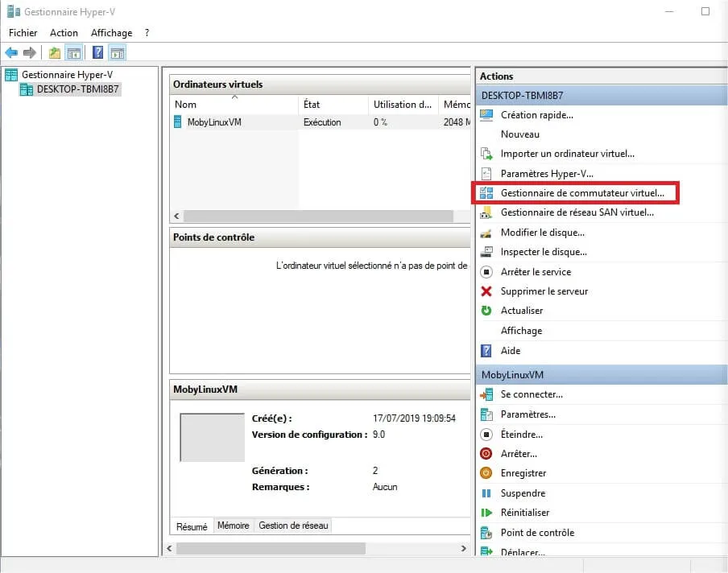Screen dimensions: 728x573
Task: Click the Gestionnaire de commutateur virtuel icon
Action: point(486,193)
